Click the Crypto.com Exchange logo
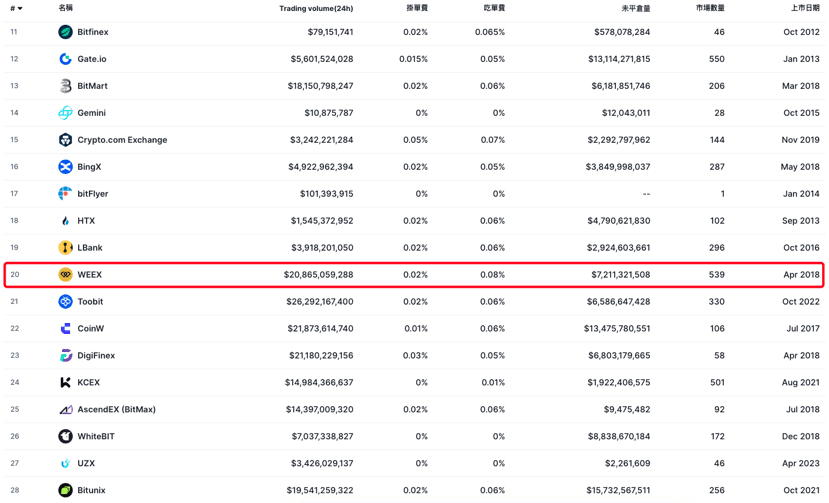 pyautogui.click(x=65, y=140)
